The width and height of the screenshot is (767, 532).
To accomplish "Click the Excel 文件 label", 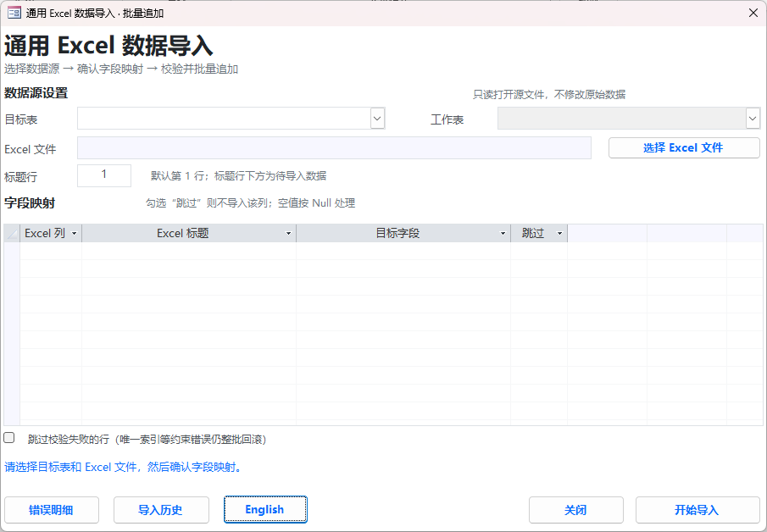I will click(31, 149).
